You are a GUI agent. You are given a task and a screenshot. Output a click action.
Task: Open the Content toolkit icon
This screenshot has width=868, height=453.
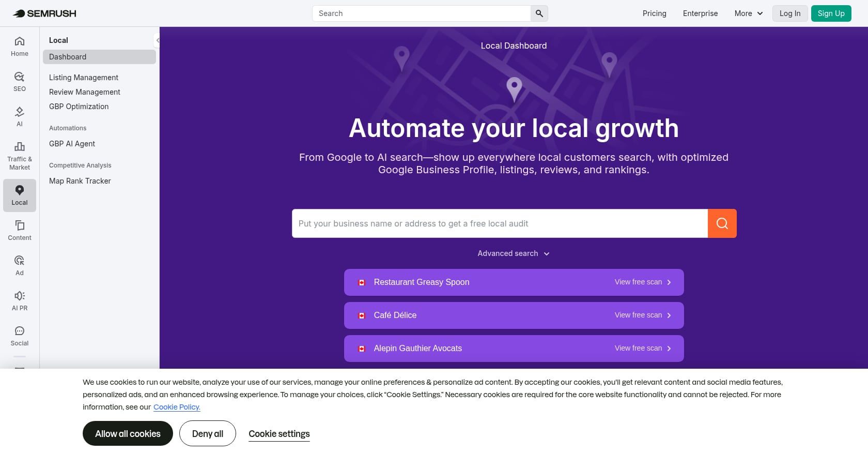click(x=20, y=231)
